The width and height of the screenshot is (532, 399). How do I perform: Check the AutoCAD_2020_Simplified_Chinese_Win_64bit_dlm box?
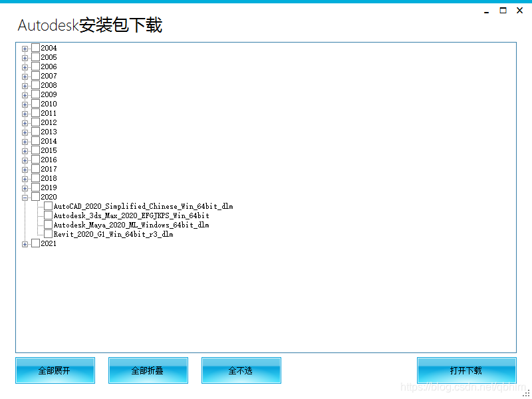click(48, 205)
